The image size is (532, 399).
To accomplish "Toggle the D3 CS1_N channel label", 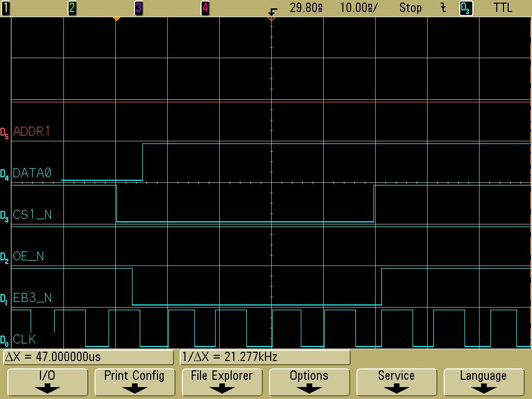I will click(32, 215).
